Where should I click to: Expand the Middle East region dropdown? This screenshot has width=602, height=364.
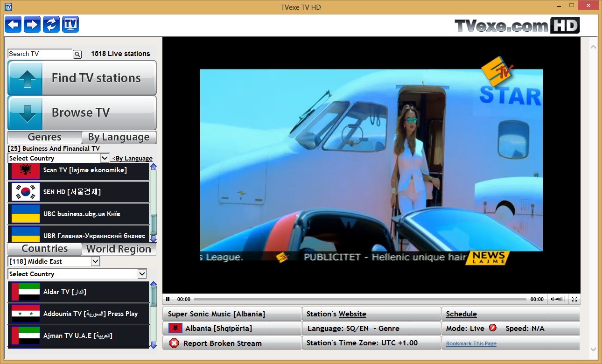[54, 261]
